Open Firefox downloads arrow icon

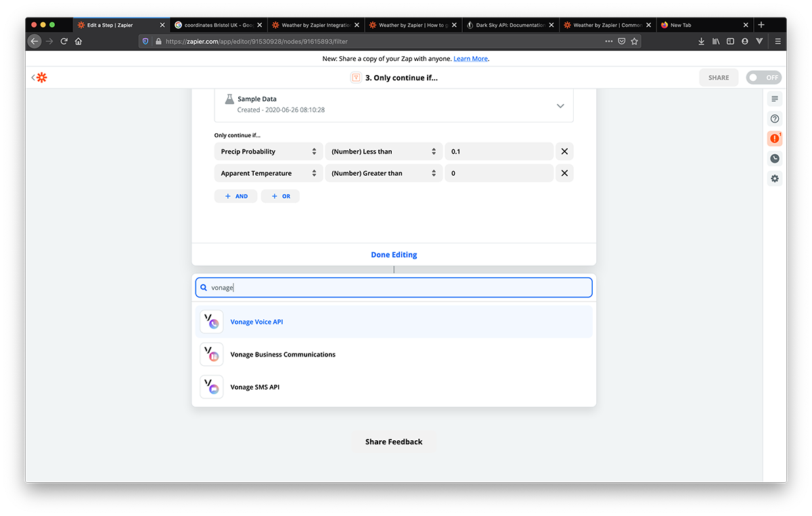701,41
